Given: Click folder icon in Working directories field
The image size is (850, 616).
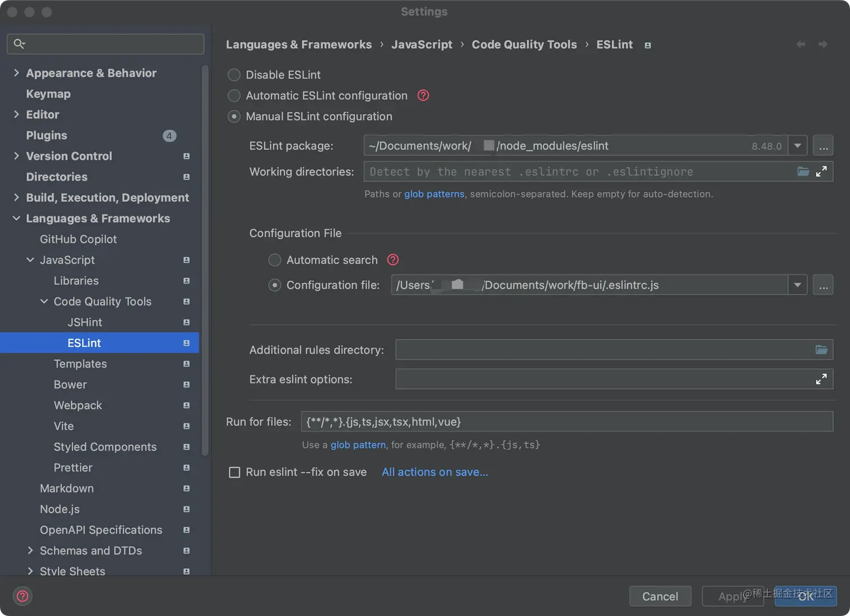Looking at the screenshot, I should tap(803, 171).
